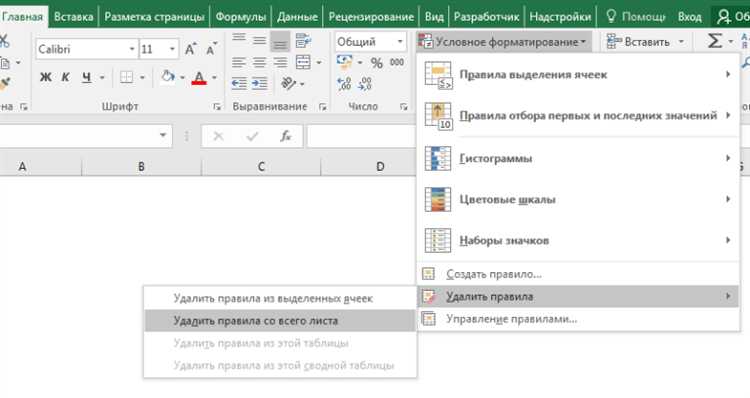This screenshot has height=398, width=750.
Task: Select column B header
Action: point(141,166)
